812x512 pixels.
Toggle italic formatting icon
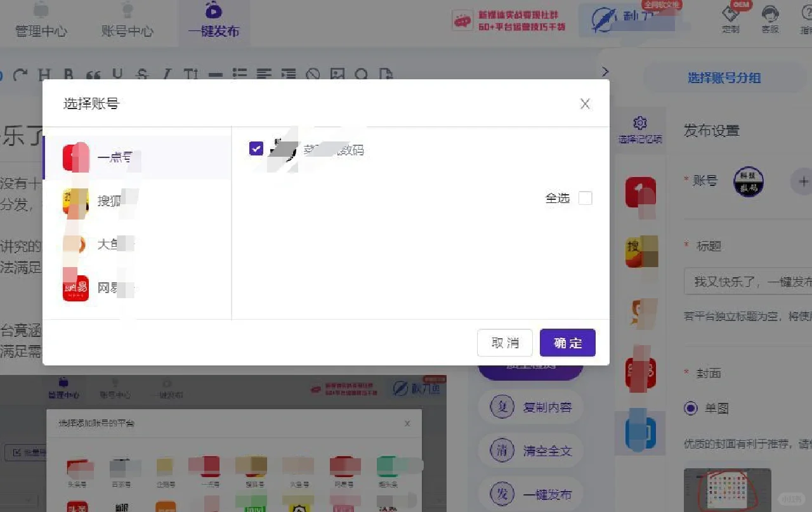pos(166,75)
